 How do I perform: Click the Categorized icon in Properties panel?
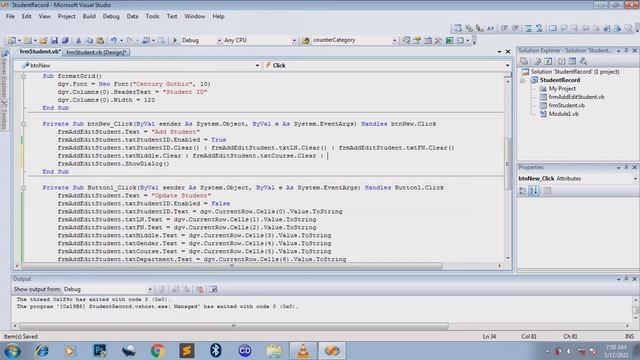coord(522,191)
